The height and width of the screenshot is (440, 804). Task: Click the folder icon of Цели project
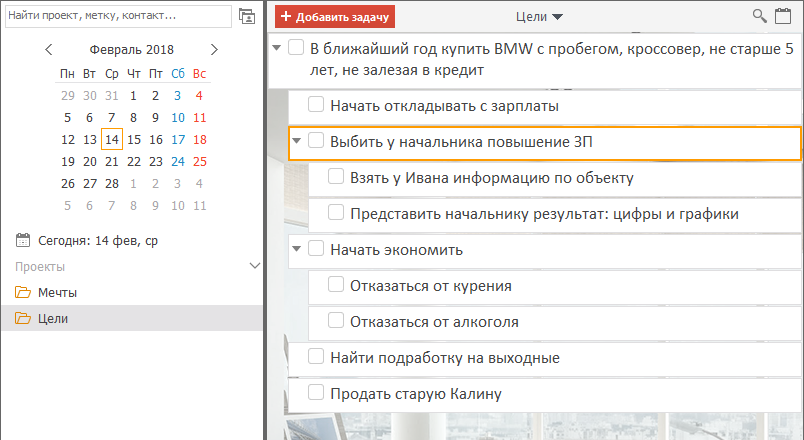(x=23, y=318)
